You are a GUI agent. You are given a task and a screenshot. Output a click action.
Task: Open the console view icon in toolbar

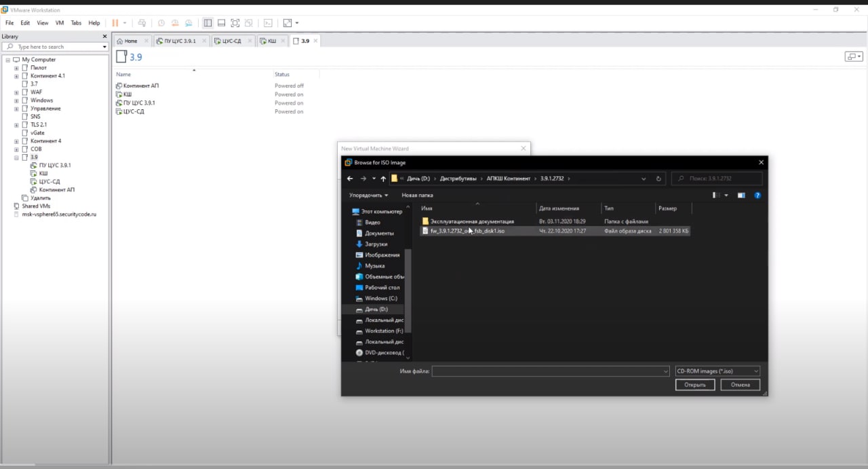(x=268, y=23)
